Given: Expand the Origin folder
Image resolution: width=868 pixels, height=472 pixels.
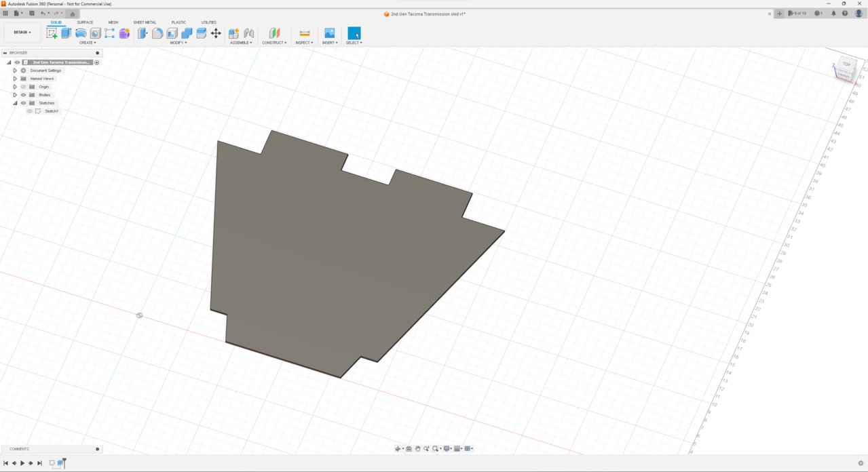Looking at the screenshot, I should click(x=15, y=87).
